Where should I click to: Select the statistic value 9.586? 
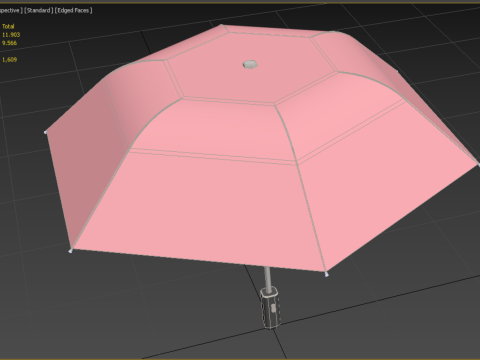[9, 43]
